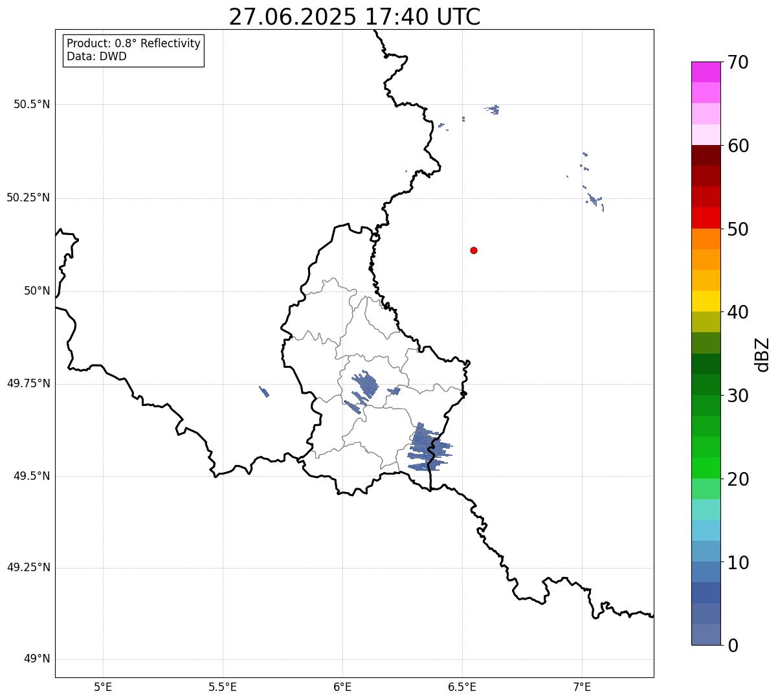Click the "50.5°N" latitude label
The image size is (778, 700).
pos(32,104)
